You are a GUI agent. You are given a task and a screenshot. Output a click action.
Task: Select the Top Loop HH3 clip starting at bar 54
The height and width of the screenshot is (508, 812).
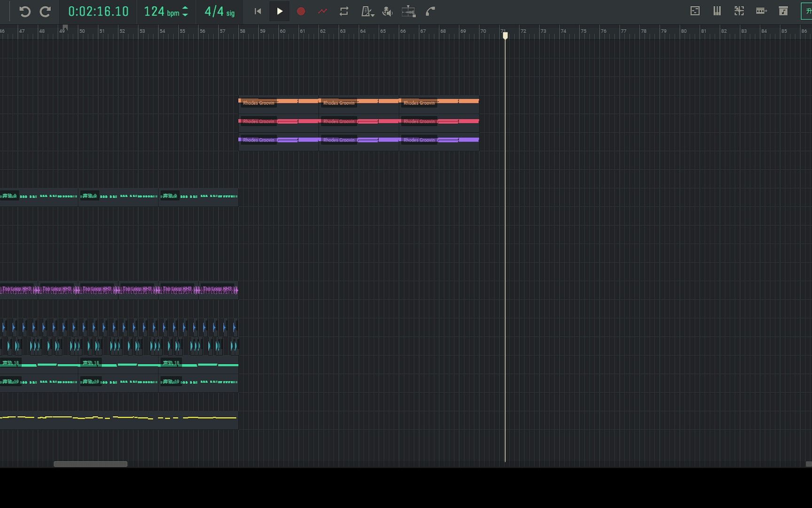coord(179,291)
